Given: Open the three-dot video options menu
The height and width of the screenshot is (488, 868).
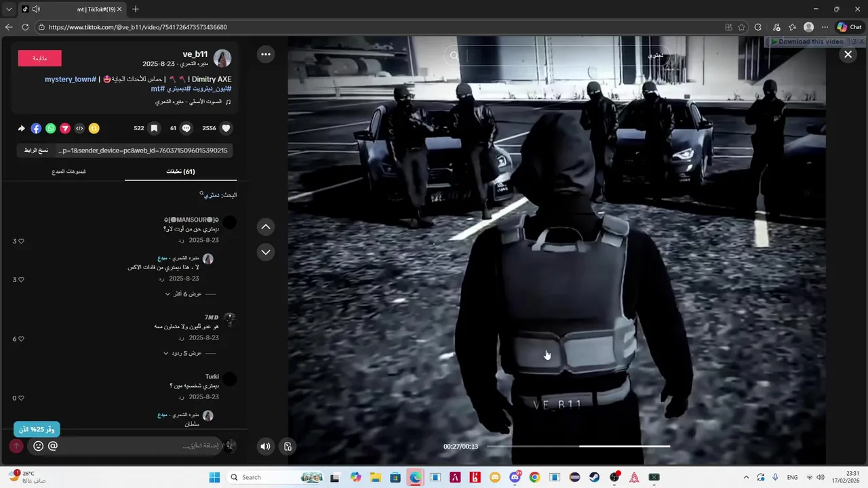Looking at the screenshot, I should coord(266,54).
